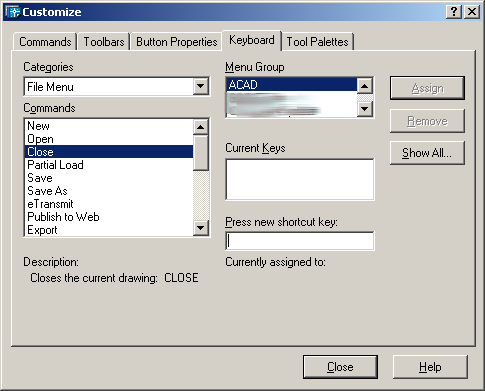
Task: Click the Assign button
Action: click(x=427, y=88)
